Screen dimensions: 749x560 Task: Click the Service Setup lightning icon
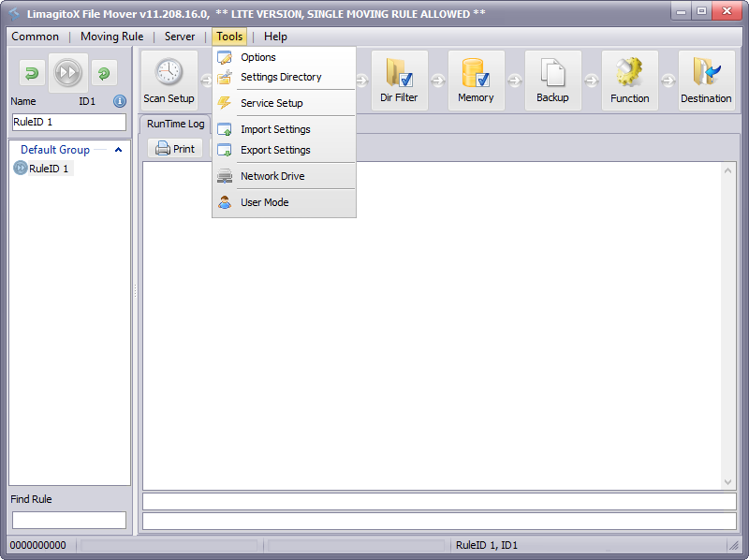tap(225, 103)
